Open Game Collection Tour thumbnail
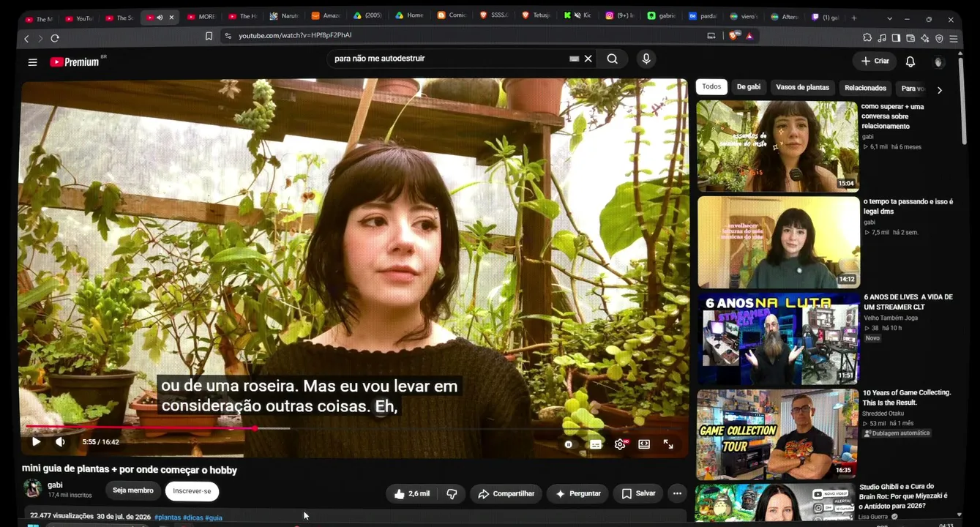The height and width of the screenshot is (527, 980). click(x=777, y=434)
